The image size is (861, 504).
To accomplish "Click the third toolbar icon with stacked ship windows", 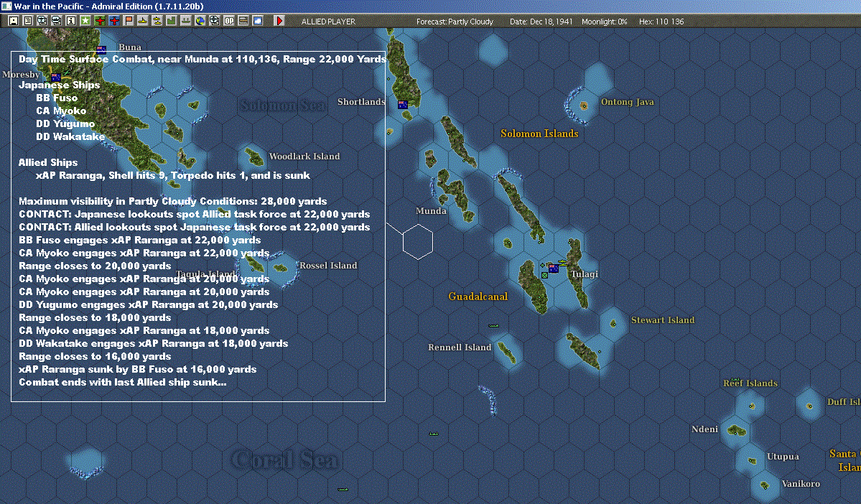I will click(x=42, y=21).
